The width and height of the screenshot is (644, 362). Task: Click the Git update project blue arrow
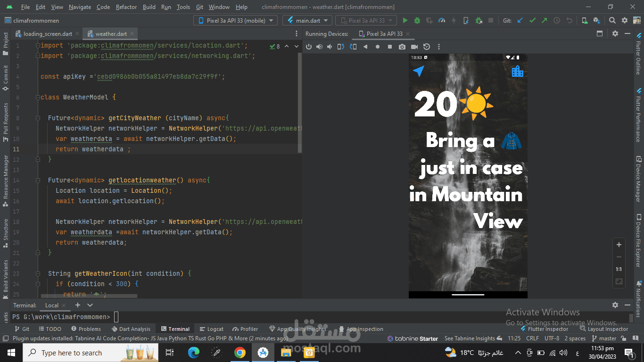(520, 20)
